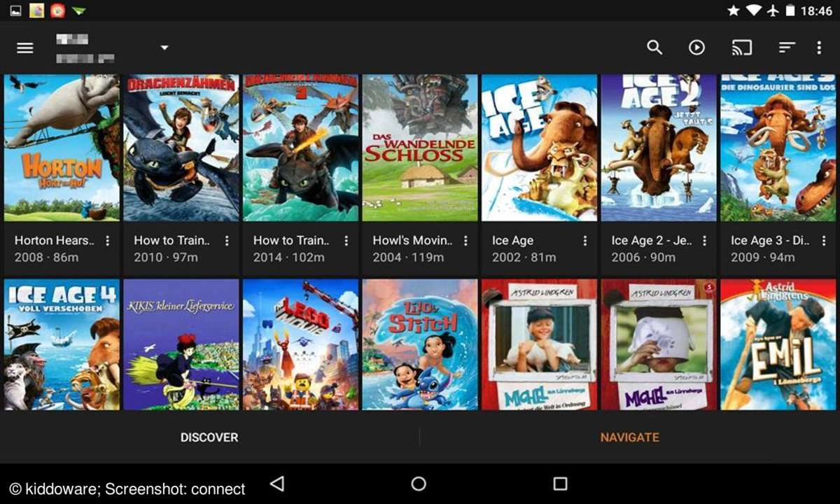Open options for How to Train 2010
Viewport: 840px width, 504px height.
pyautogui.click(x=227, y=241)
